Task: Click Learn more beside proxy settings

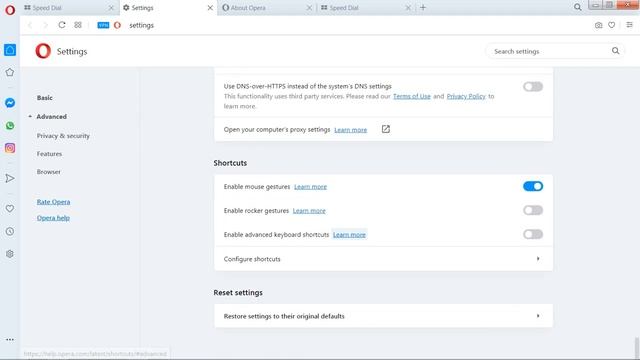Action: point(350,129)
